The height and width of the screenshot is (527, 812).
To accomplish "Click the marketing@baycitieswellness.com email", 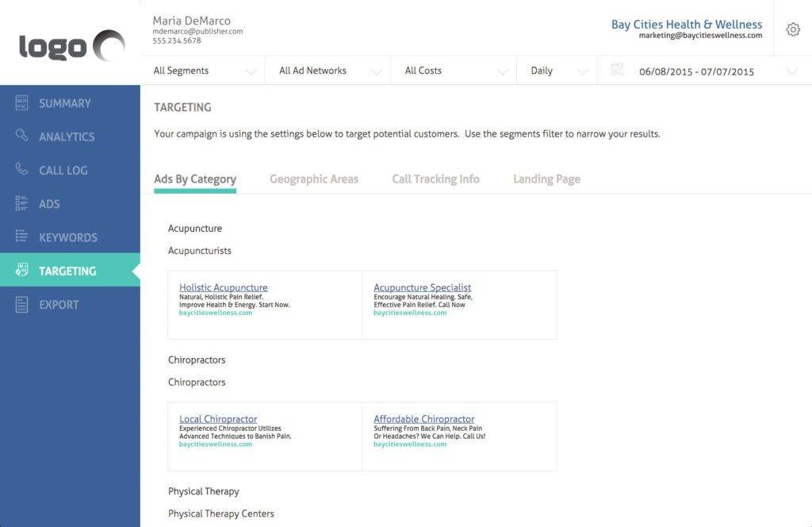I will 700,36.
